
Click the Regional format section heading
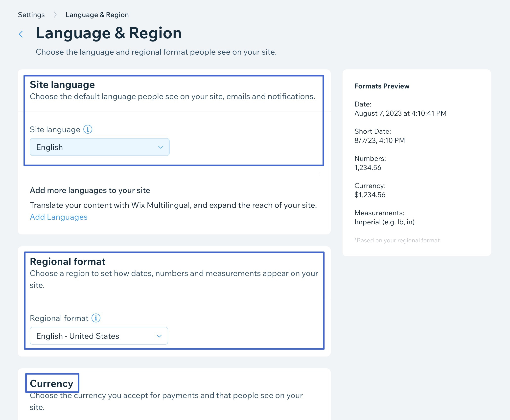[68, 261]
